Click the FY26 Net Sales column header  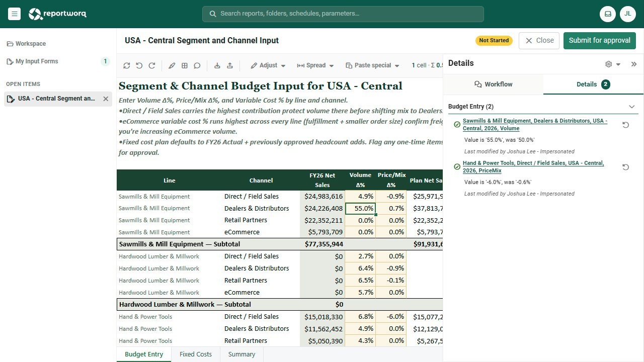323,180
